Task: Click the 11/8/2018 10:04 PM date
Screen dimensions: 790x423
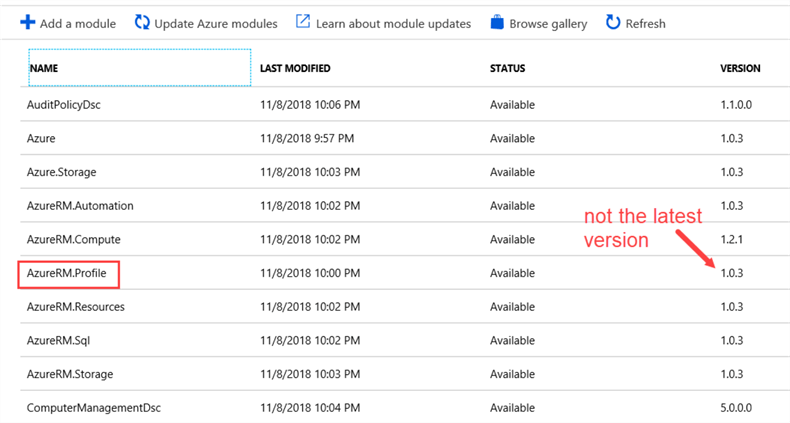Action: tap(310, 407)
